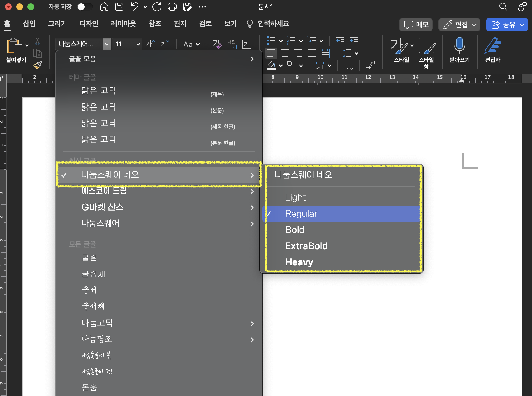Image resolution: width=532 pixels, height=396 pixels.
Task: Start dictation with 받아쓰기 microphone
Action: click(x=459, y=50)
